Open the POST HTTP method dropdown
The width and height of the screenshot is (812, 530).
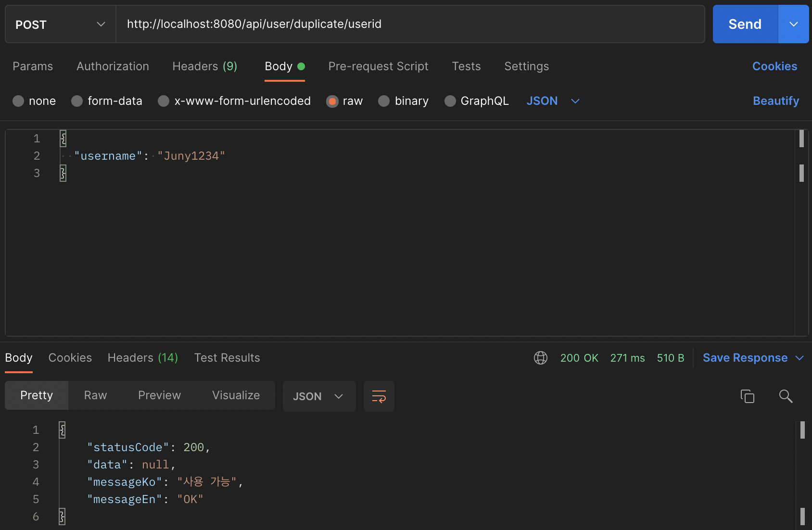[x=61, y=24]
